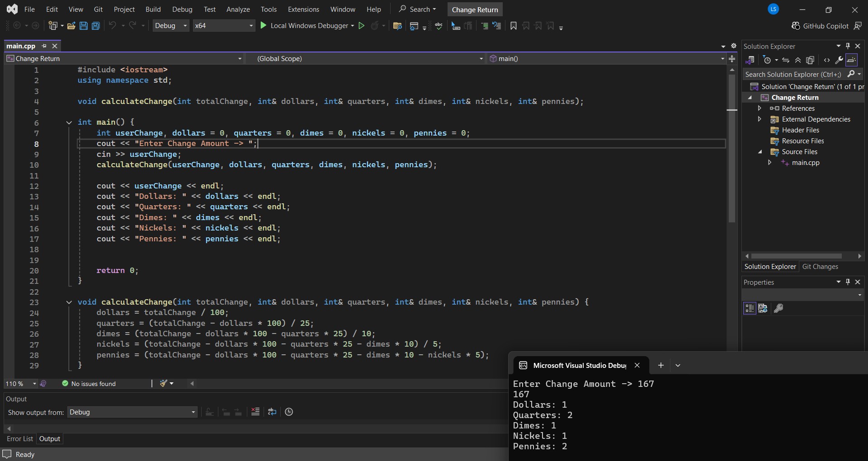Click the Find in Files icon

tap(397, 26)
